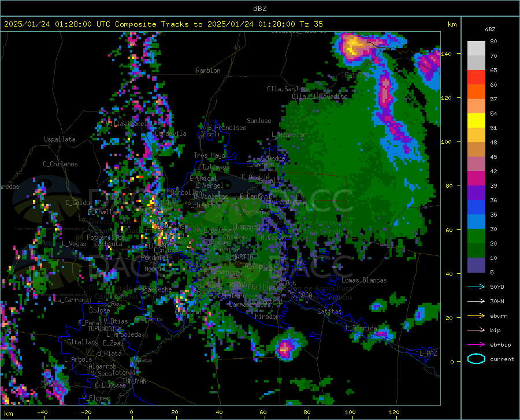Viewport: 520px width, 420px height.
Task: Click the orange eburn arrow icon
Action: [476, 316]
